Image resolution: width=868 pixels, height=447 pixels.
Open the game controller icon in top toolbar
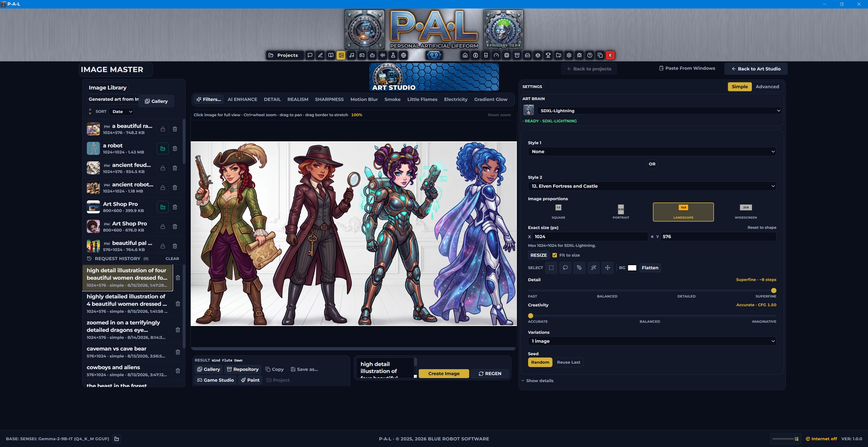coord(362,55)
